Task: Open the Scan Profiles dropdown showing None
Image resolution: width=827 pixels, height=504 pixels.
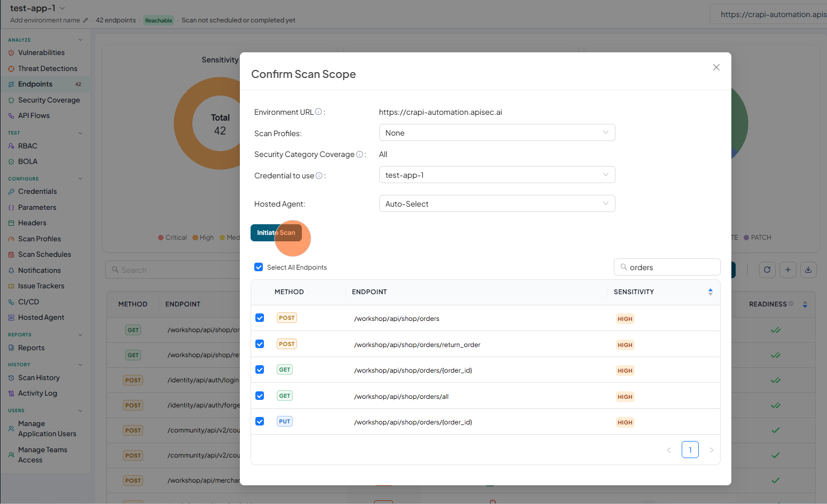Action: pos(497,132)
